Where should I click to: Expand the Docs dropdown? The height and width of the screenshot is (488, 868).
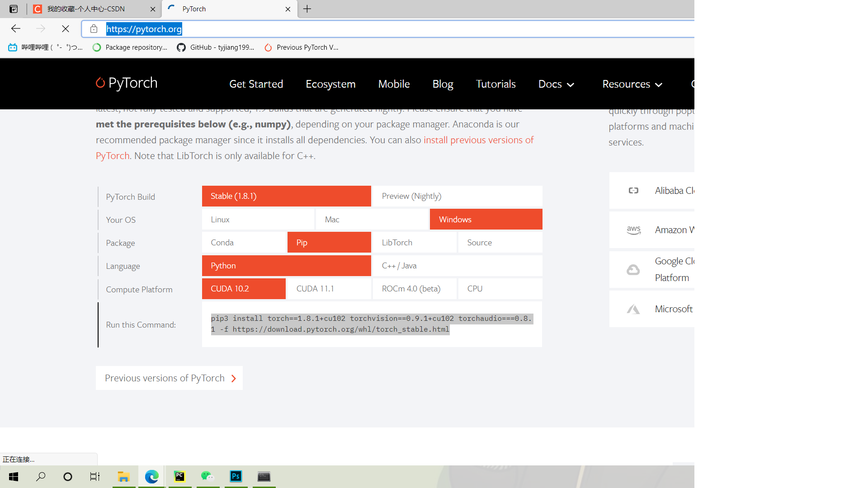[x=556, y=84]
